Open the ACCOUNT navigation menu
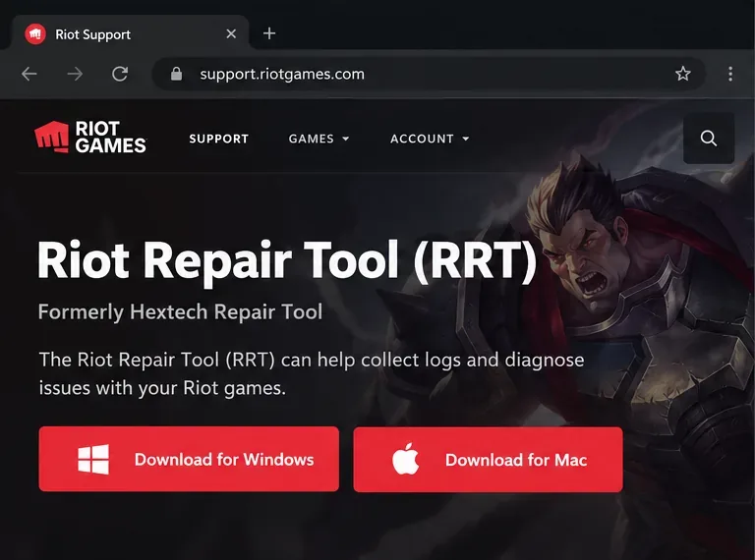The width and height of the screenshot is (755, 560). (430, 139)
